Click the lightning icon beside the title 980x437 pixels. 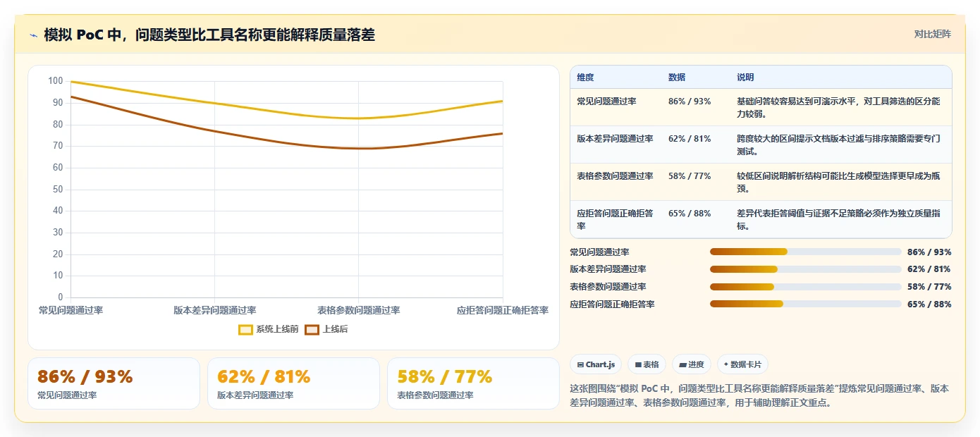[33, 35]
